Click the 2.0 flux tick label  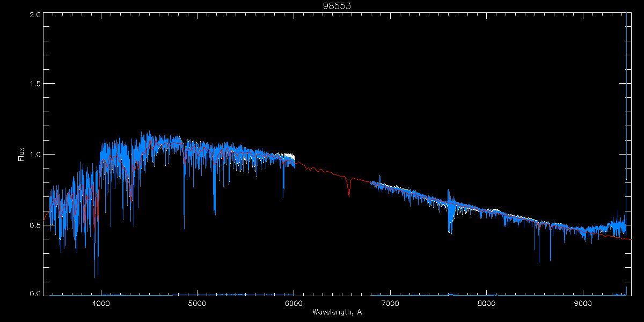coord(35,15)
